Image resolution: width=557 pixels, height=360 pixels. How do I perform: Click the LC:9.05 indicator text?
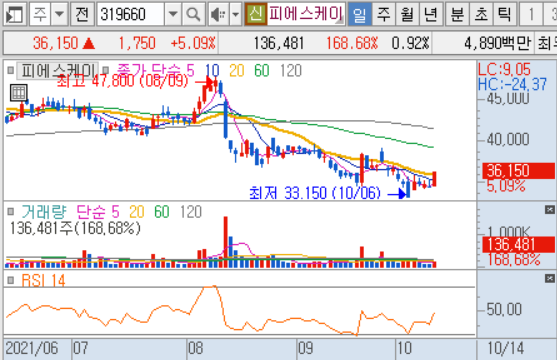tap(504, 69)
